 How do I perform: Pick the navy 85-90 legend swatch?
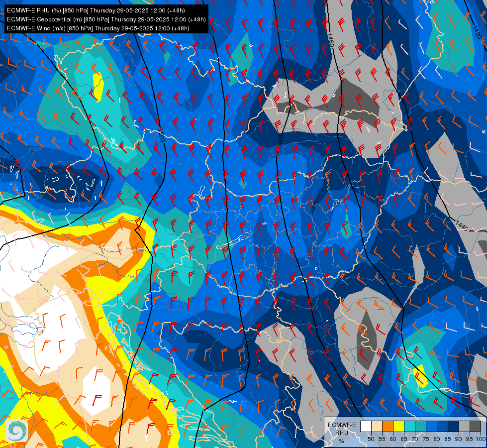[x=453, y=426]
